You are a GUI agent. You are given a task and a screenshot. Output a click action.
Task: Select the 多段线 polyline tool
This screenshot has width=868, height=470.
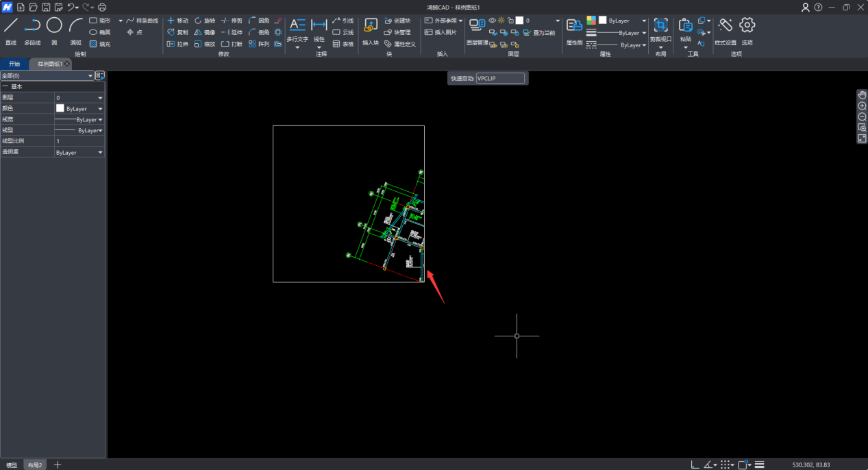(x=32, y=31)
